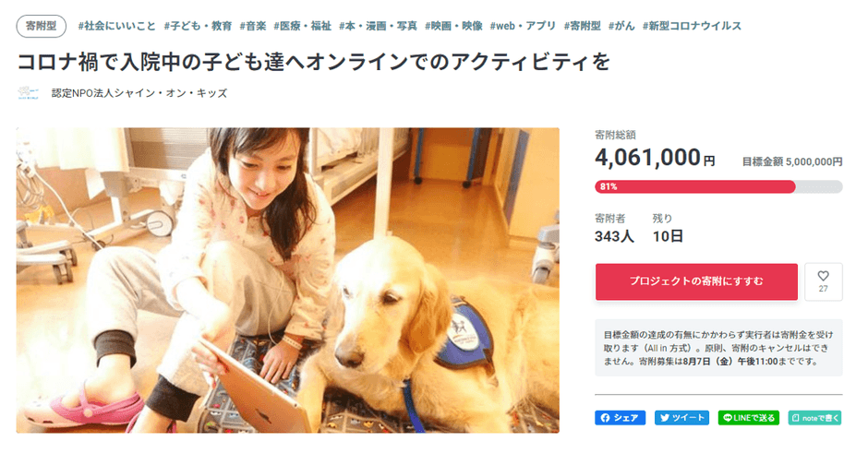Open the #映画・映像 tag

(x=453, y=26)
